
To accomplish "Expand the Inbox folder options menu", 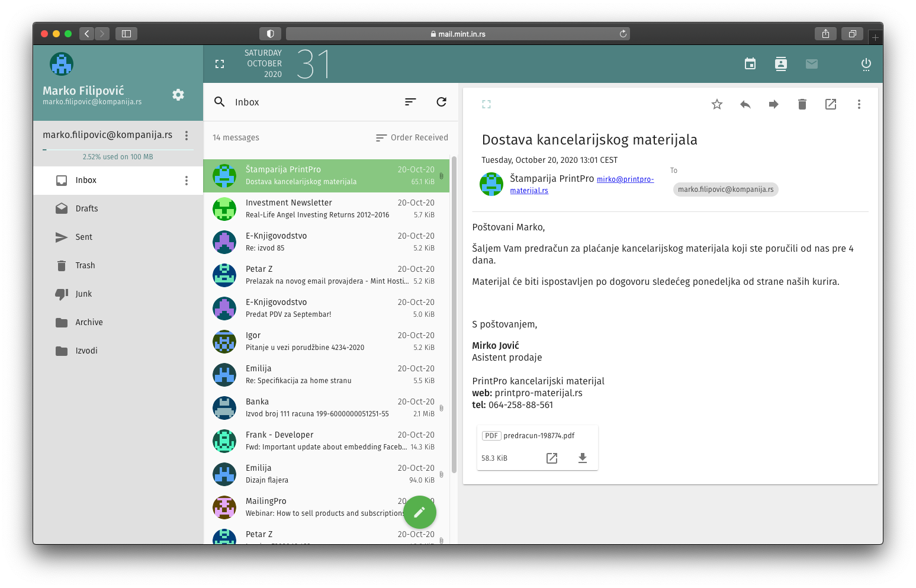I will (187, 181).
